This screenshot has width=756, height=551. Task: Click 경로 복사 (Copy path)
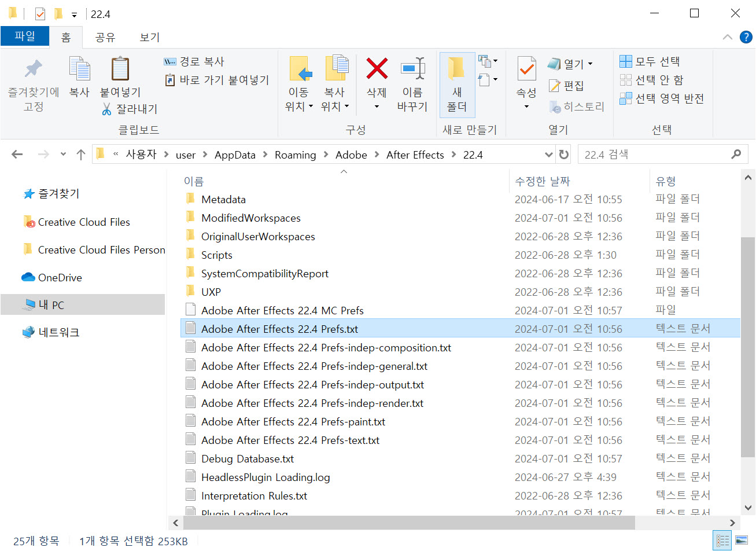tap(194, 61)
